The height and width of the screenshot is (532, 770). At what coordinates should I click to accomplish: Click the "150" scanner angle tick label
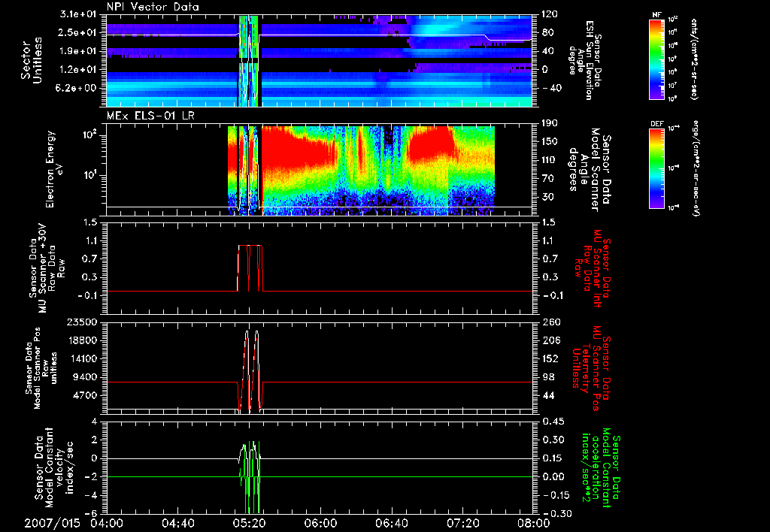[550, 141]
